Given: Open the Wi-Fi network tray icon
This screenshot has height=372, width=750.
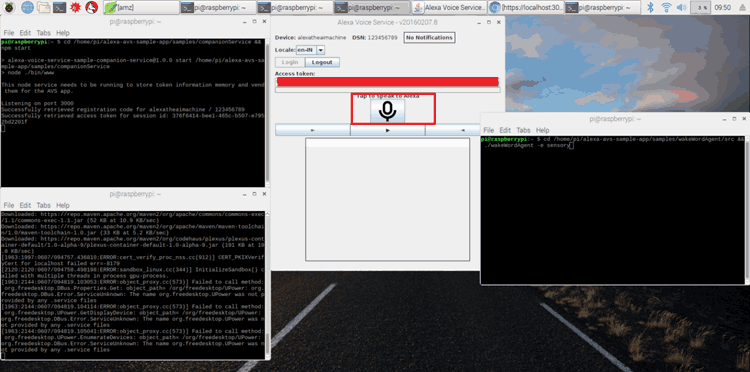Looking at the screenshot, I should coord(666,7).
